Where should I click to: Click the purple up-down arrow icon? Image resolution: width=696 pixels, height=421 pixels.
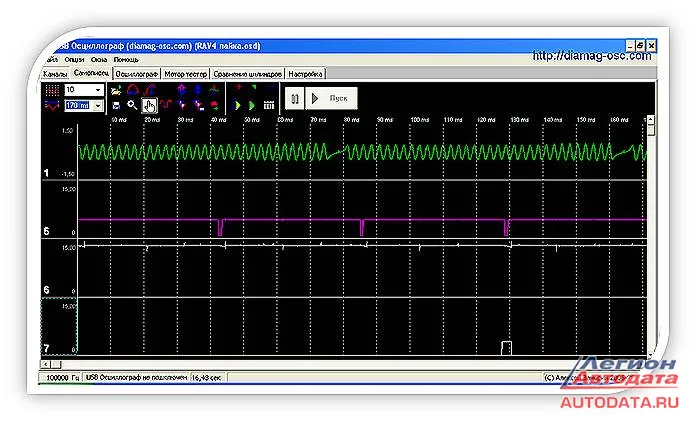click(x=181, y=90)
